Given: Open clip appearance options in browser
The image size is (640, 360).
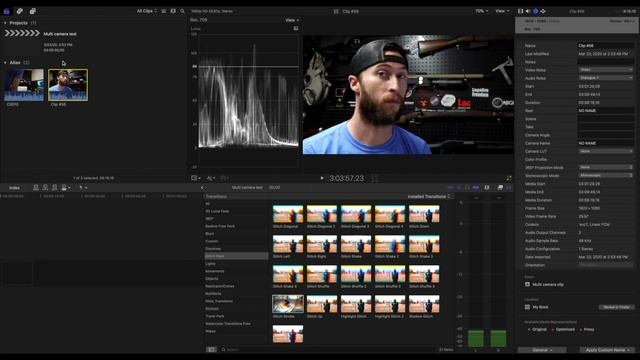Looking at the screenshot, I should [x=173, y=11].
